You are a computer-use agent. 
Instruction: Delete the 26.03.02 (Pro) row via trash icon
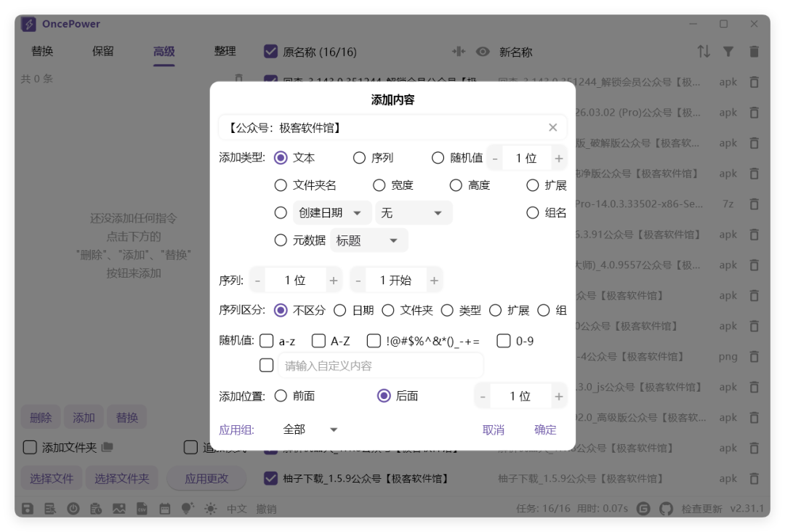point(754,113)
